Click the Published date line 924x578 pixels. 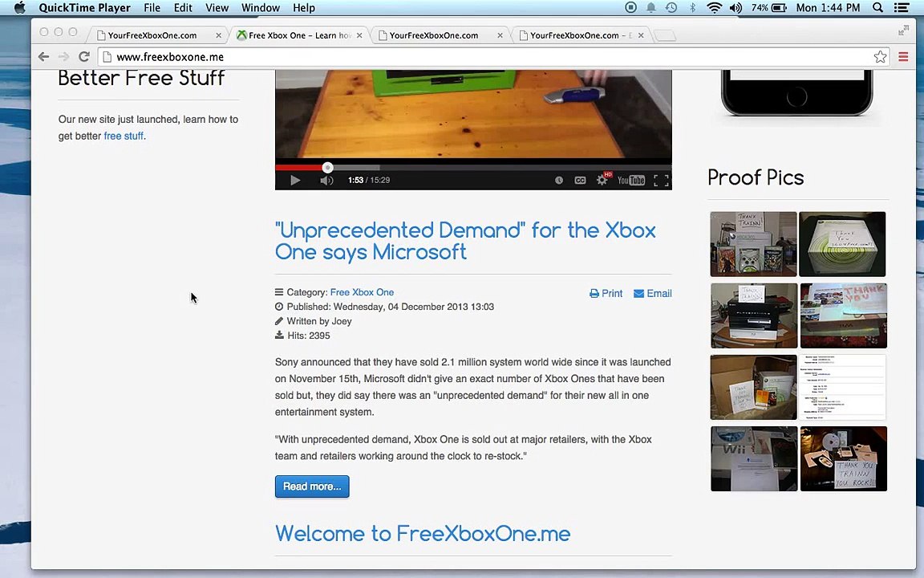click(x=390, y=307)
